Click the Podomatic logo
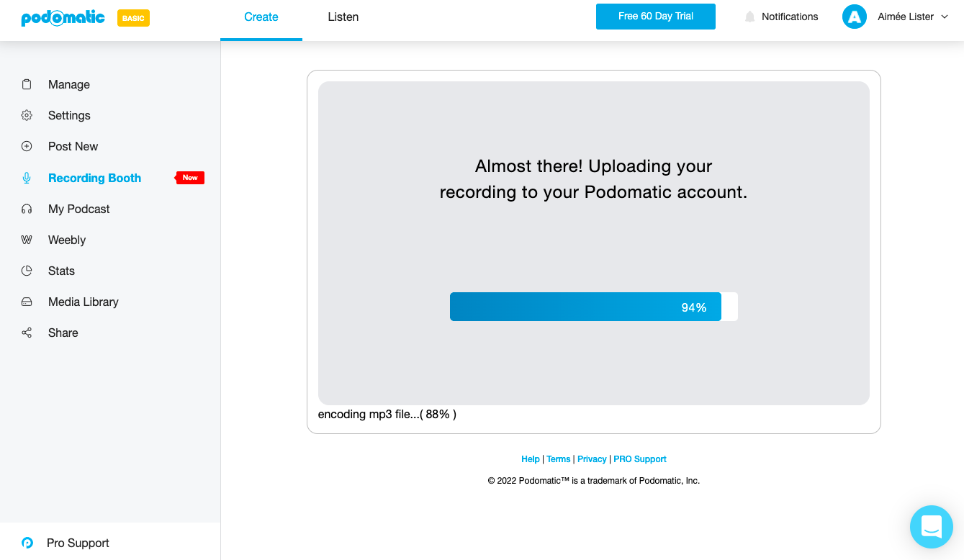This screenshot has height=560, width=964. (63, 18)
